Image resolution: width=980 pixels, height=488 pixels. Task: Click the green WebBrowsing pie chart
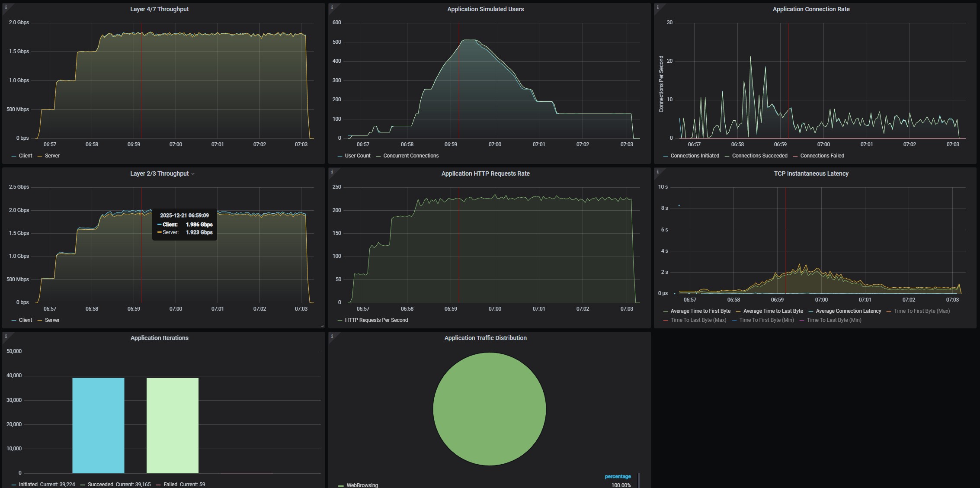click(489, 409)
